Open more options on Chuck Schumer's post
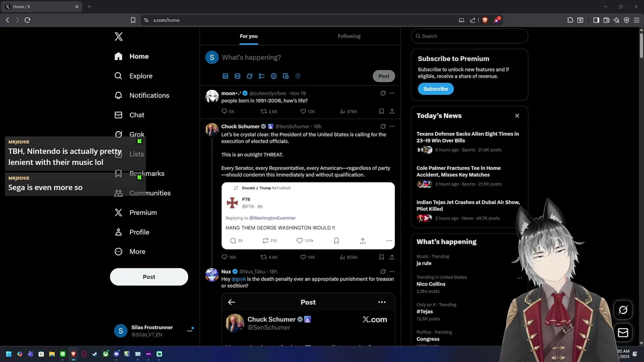 pos(392,127)
